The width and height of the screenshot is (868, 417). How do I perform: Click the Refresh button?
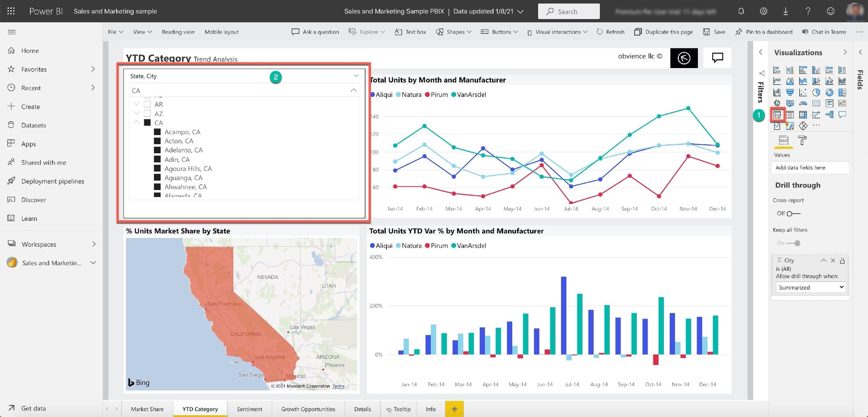610,32
